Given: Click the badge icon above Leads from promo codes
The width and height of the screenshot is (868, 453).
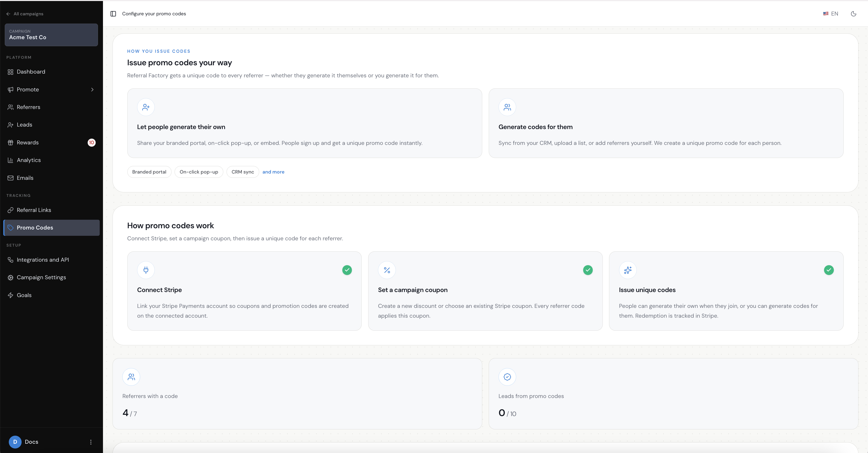Looking at the screenshot, I should click(x=507, y=377).
